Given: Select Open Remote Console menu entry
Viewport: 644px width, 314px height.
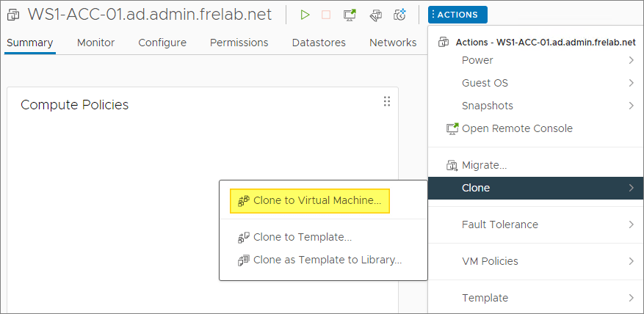Looking at the screenshot, I should [x=516, y=128].
